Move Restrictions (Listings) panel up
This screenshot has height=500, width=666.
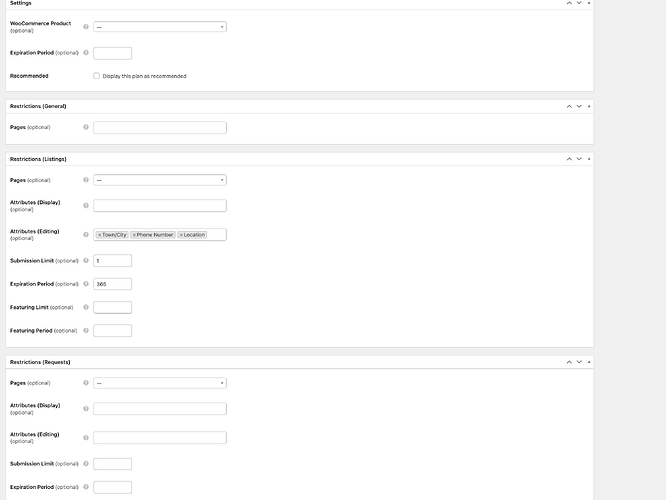point(568,159)
